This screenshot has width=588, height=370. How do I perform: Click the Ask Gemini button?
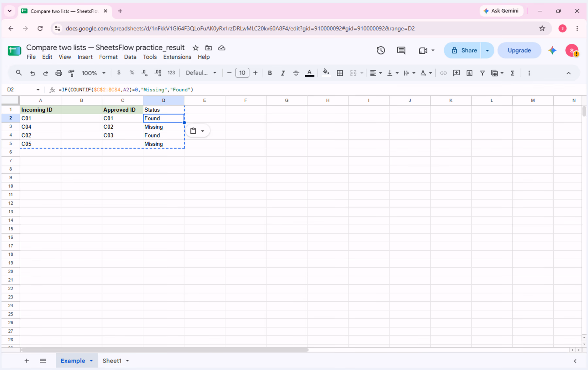point(501,11)
